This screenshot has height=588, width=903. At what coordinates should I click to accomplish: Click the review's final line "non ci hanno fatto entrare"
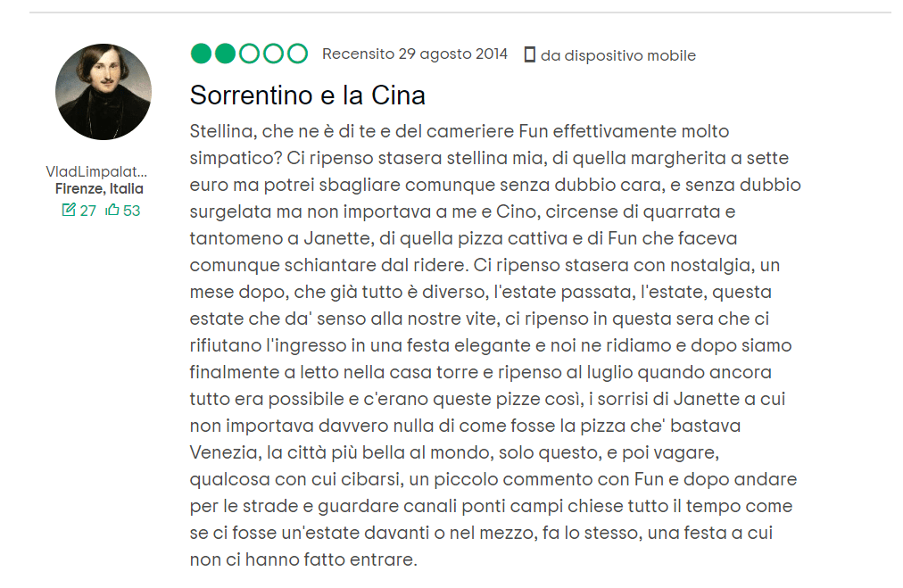tap(303, 560)
